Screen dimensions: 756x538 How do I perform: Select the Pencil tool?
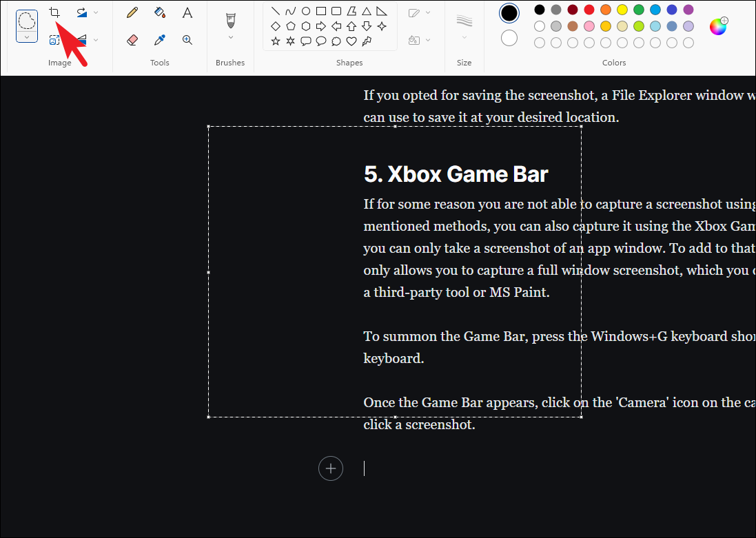tap(132, 12)
